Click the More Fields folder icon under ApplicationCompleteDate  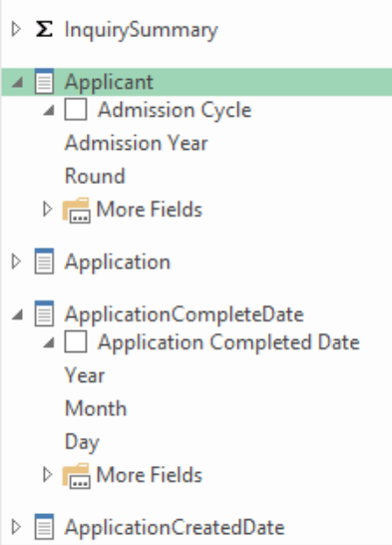click(x=77, y=475)
